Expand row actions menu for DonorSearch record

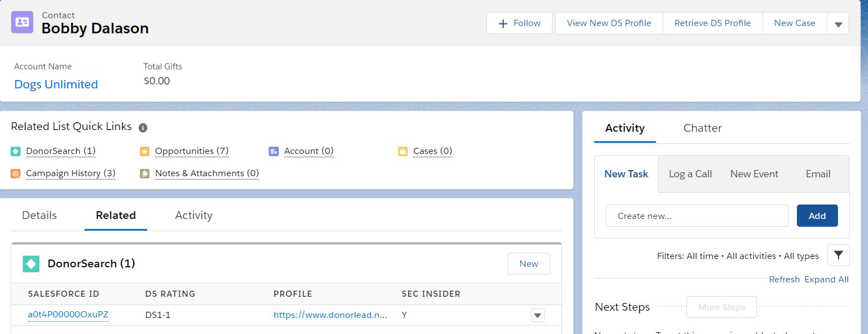537,316
